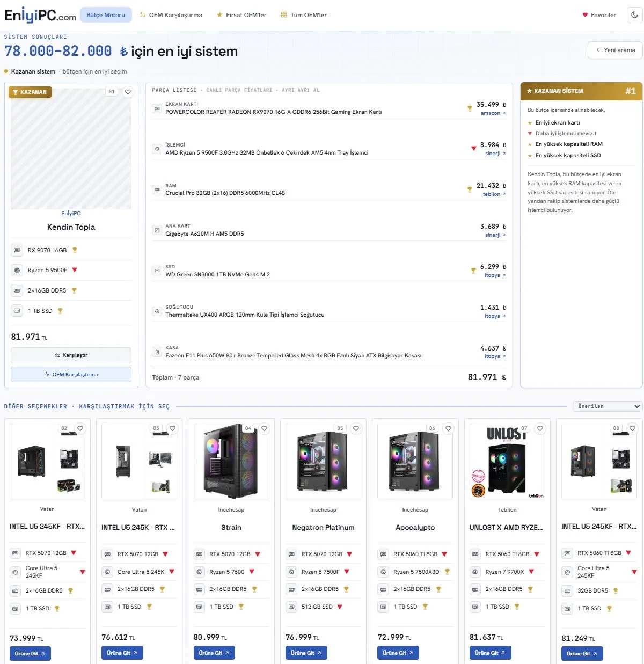Click Kendin Topla title
This screenshot has height=664, width=644.
[x=71, y=227]
